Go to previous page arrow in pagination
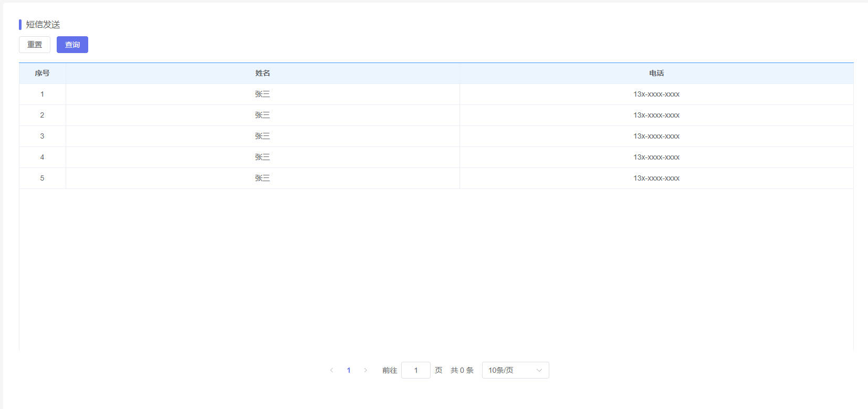Viewport: 868px width, 409px height. [331, 370]
